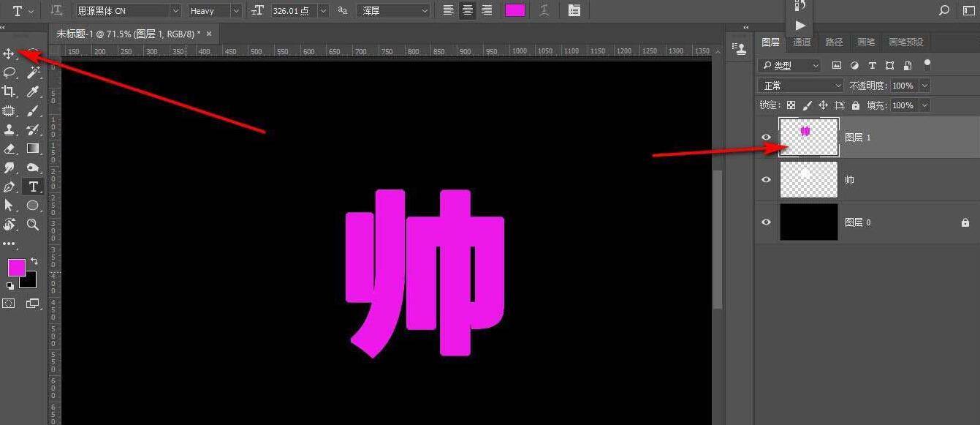Filter layers by Text type
Viewport: 980px width, 425px height.
pyautogui.click(x=872, y=65)
